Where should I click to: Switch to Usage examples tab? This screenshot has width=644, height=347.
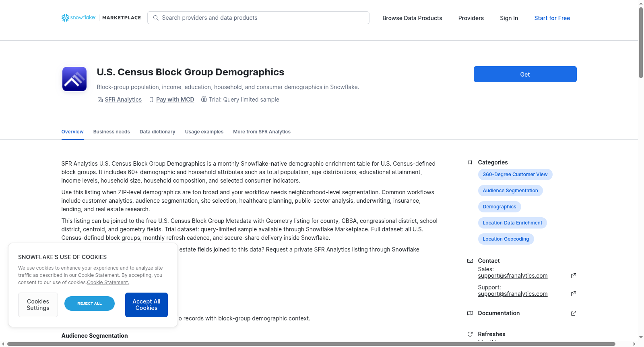[204, 132]
